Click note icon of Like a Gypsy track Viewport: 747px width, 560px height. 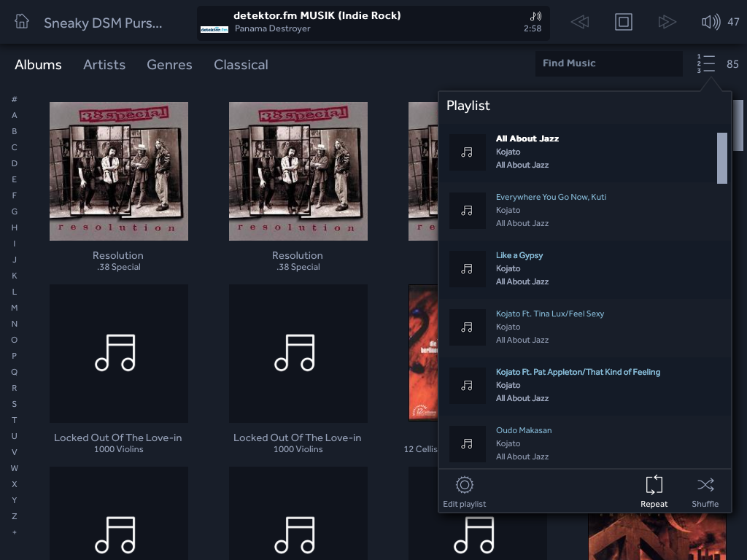468,269
